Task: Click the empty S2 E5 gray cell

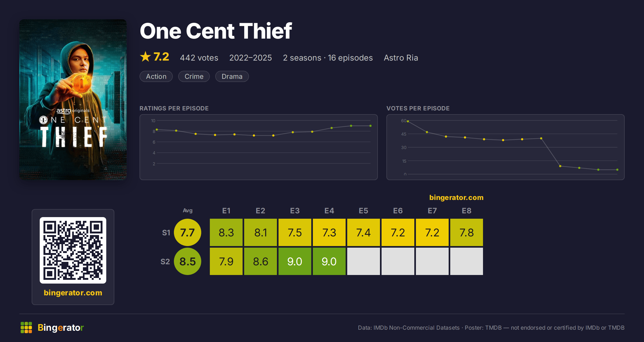Action: [x=364, y=261]
